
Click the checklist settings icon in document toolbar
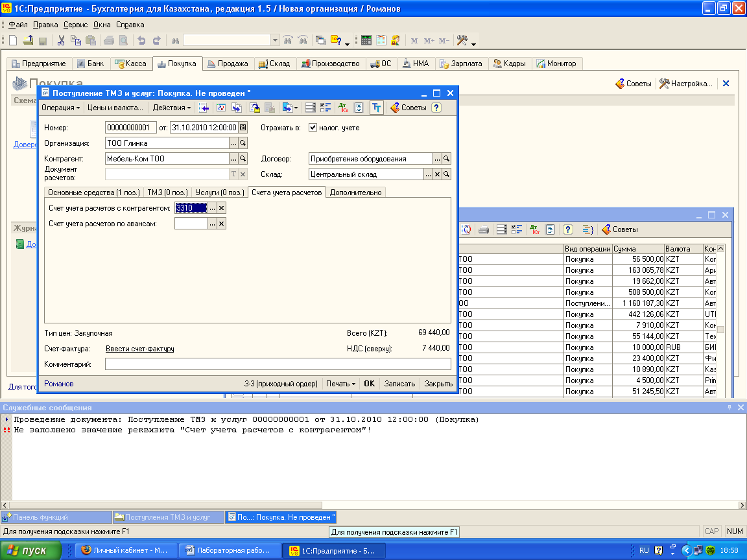pyautogui.click(x=326, y=108)
